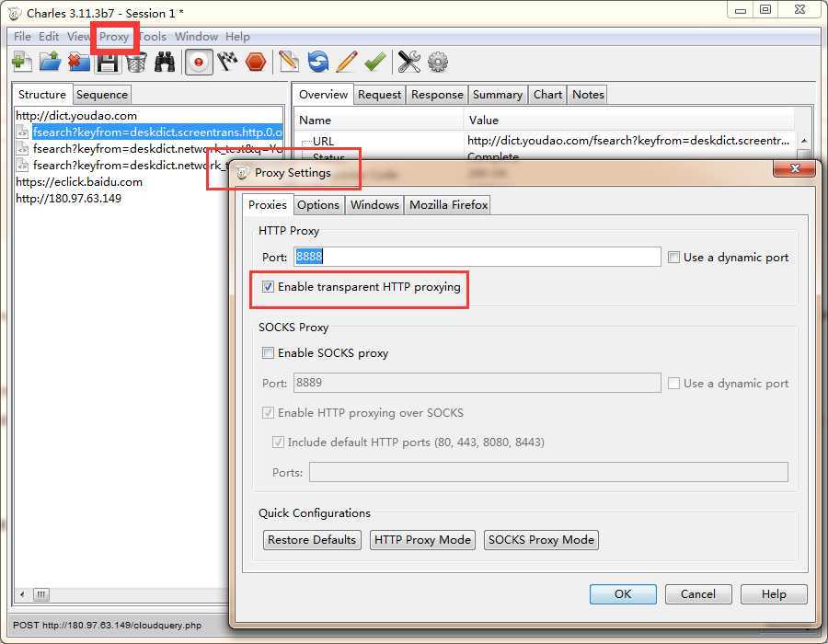
Task: Click the Breakpoints red hexagon icon
Action: click(x=256, y=62)
